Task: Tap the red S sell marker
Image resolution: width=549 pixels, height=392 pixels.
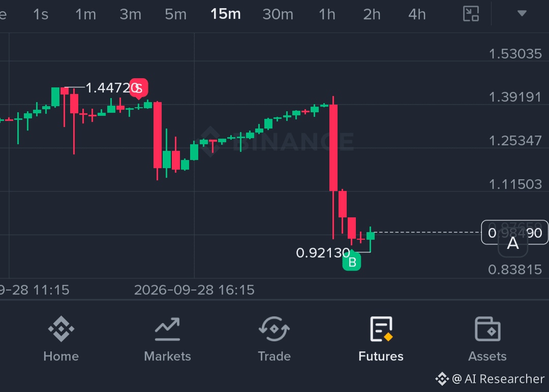Action: (139, 88)
